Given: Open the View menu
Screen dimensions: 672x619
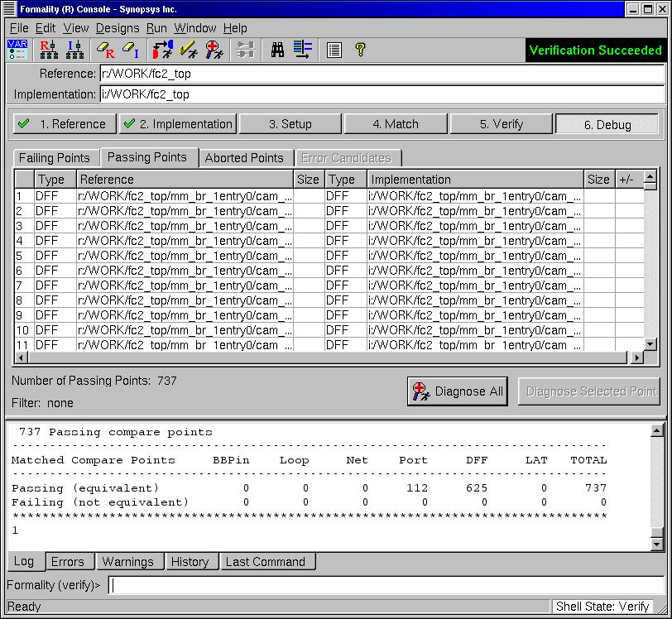Looking at the screenshot, I should (x=76, y=28).
